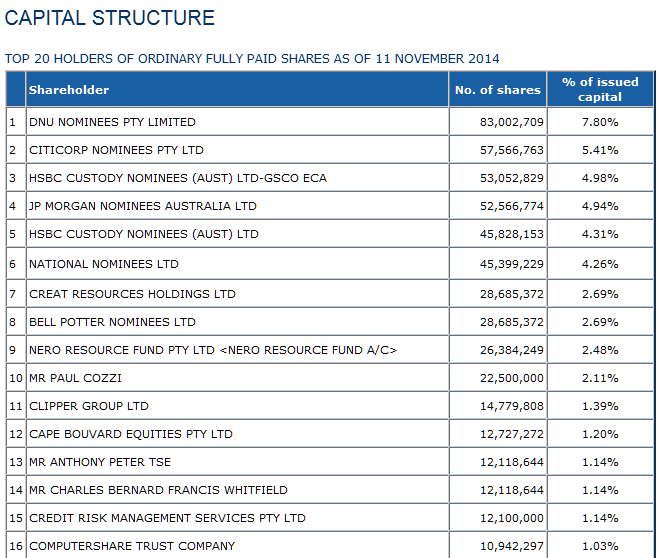This screenshot has width=663, height=558.
Task: Click the 4.26% capital value
Action: click(600, 264)
